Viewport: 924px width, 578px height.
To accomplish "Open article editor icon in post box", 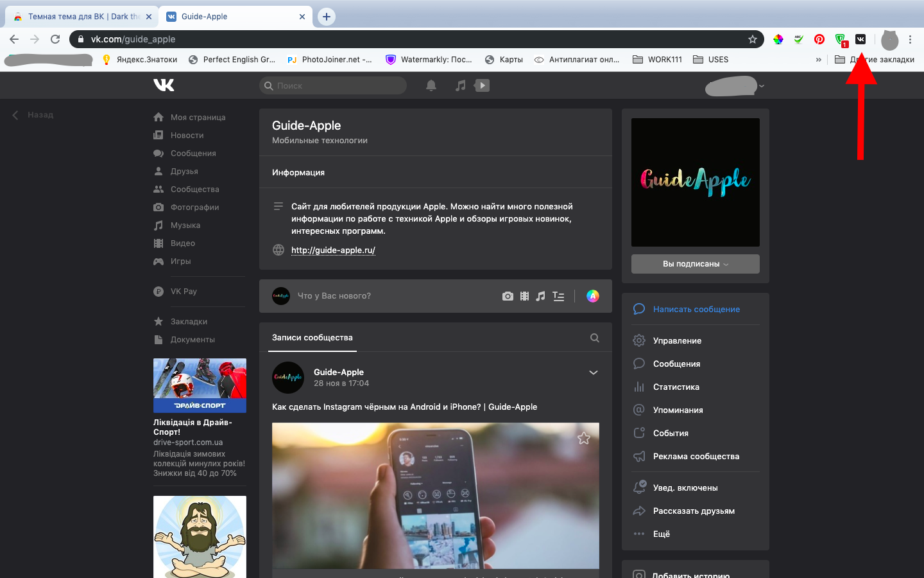I will [x=558, y=296].
